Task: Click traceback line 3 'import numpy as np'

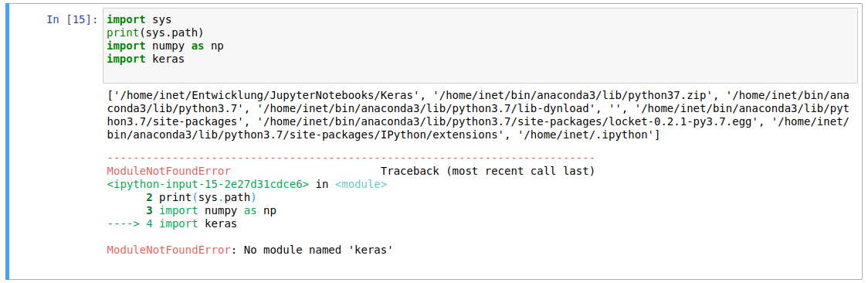Action: [211, 210]
